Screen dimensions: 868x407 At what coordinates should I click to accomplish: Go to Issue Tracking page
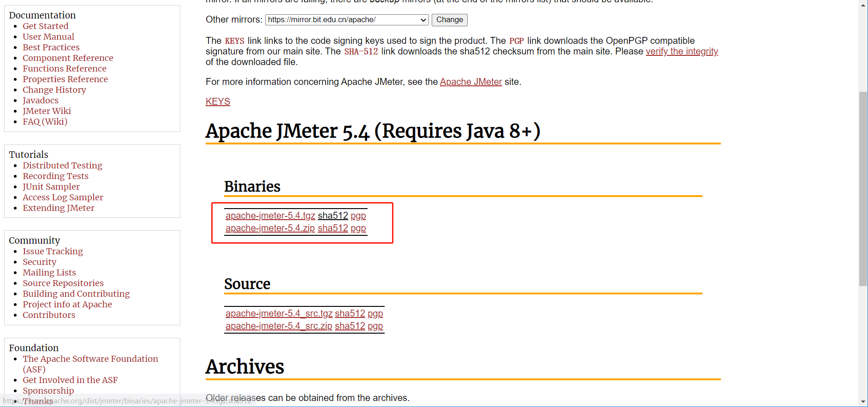[x=53, y=251]
